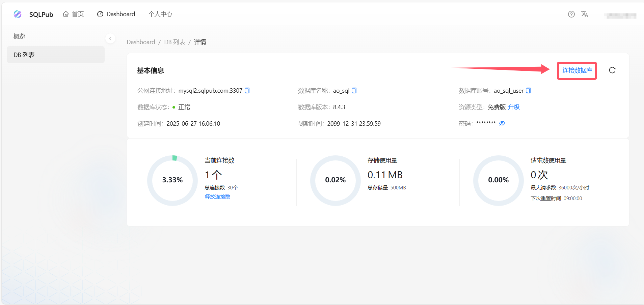The image size is (644, 305).
Task: Click the home icon beside 首页
Action: pyautogui.click(x=66, y=13)
